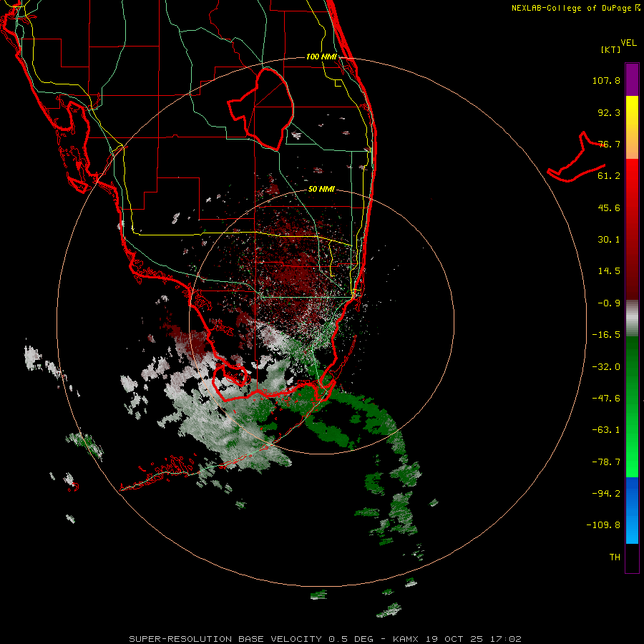Select the -63.1 legend value

tap(606, 430)
